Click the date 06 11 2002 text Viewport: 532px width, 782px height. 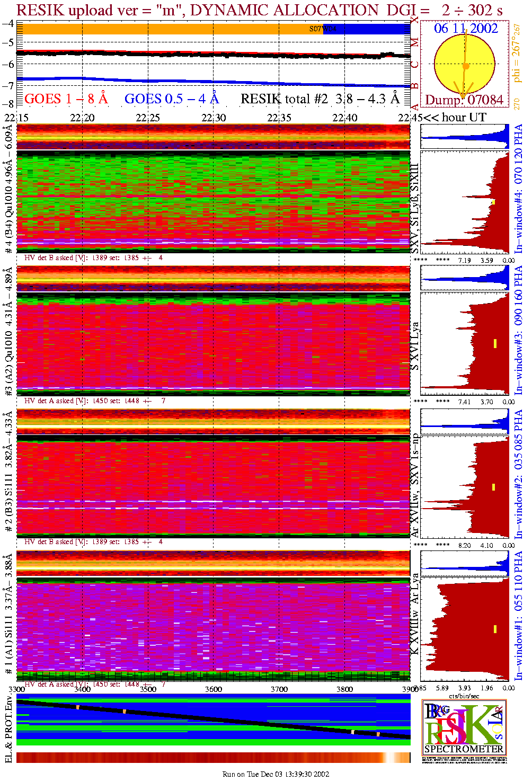[x=466, y=29]
